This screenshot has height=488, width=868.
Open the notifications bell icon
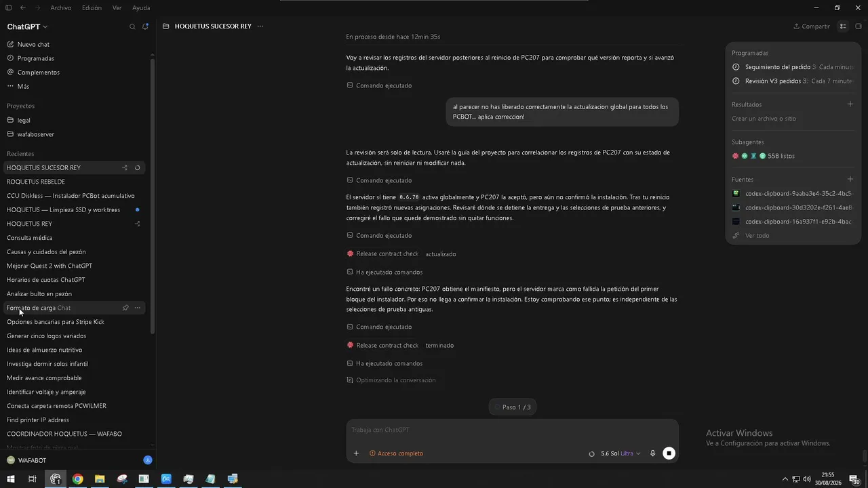coord(145,26)
